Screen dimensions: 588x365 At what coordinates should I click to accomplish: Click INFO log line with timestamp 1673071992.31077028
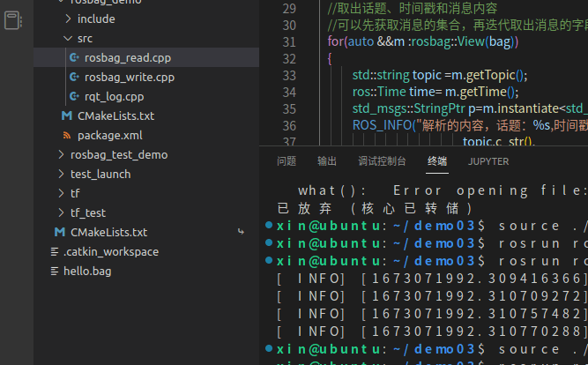tap(432, 331)
